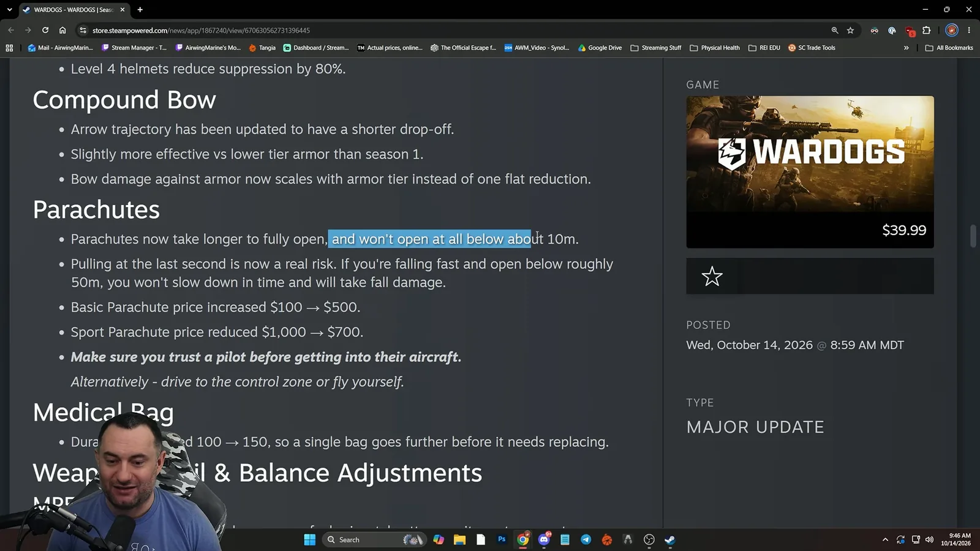Open the red shield extension with 5 badge
980x551 pixels.
click(x=910, y=31)
